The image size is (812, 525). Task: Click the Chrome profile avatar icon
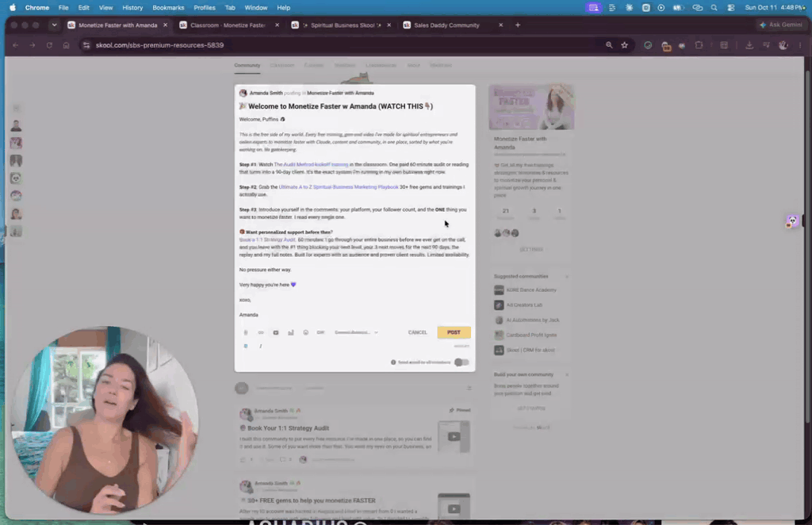[x=783, y=45]
